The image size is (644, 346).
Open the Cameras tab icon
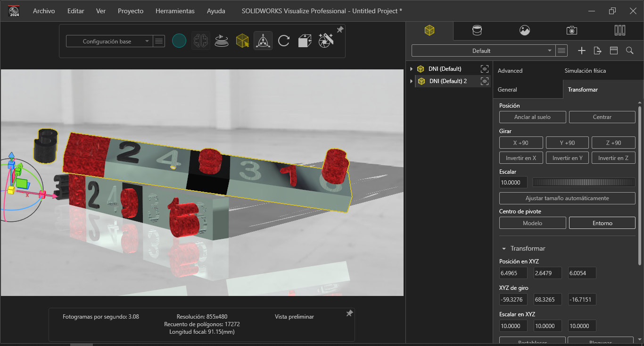point(571,31)
